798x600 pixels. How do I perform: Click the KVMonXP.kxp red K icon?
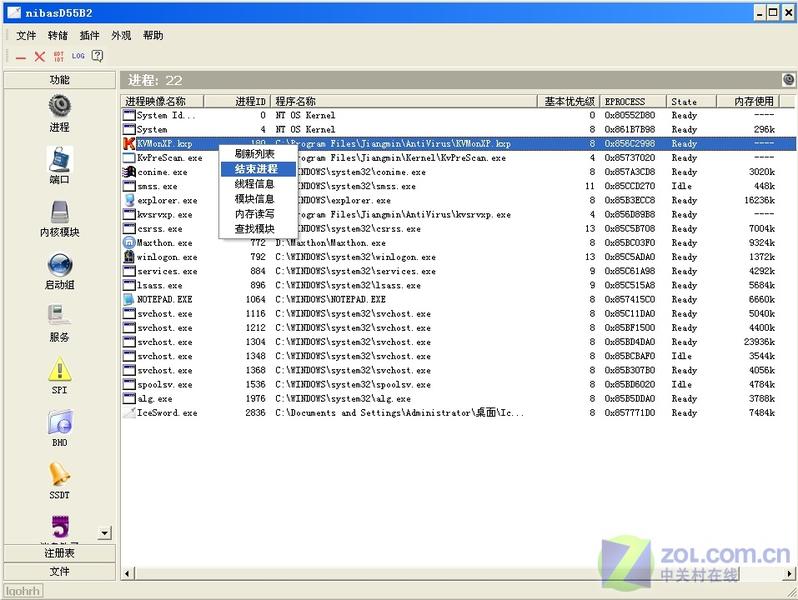pyautogui.click(x=129, y=144)
